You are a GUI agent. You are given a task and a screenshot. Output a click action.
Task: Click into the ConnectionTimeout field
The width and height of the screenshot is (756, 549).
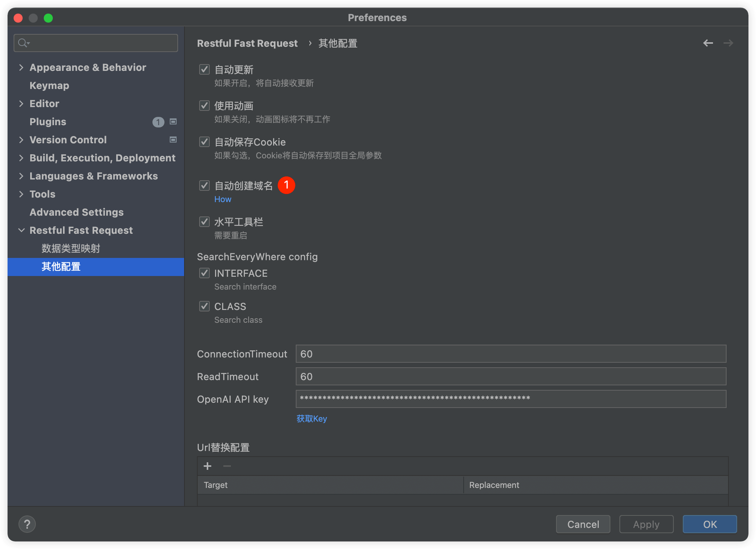[511, 354]
